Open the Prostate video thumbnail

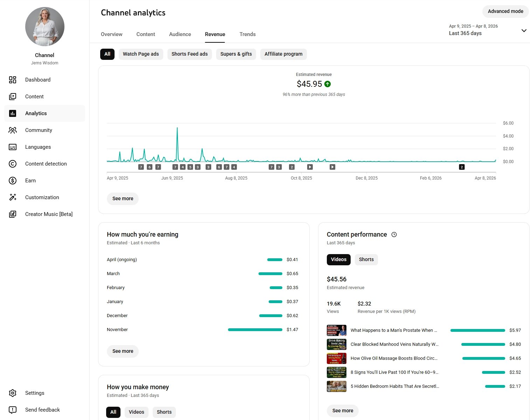(336, 330)
